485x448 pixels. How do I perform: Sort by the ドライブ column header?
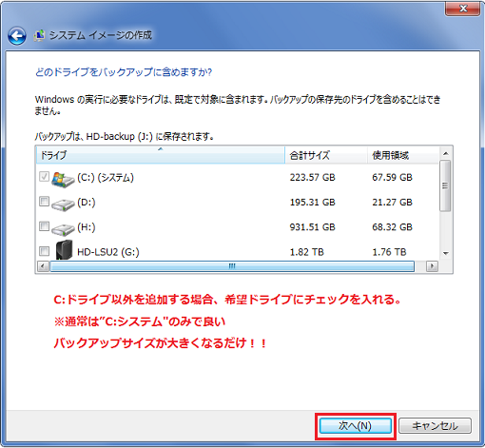(x=161, y=155)
